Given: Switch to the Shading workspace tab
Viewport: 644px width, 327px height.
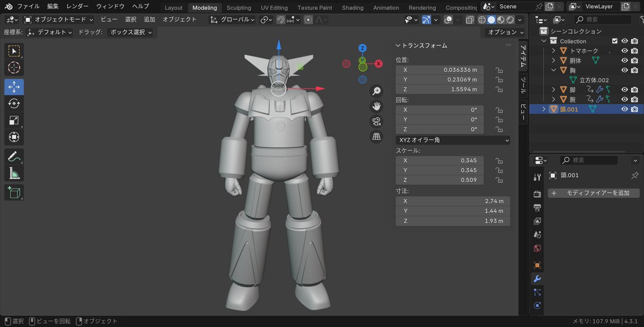Looking at the screenshot, I should point(353,8).
